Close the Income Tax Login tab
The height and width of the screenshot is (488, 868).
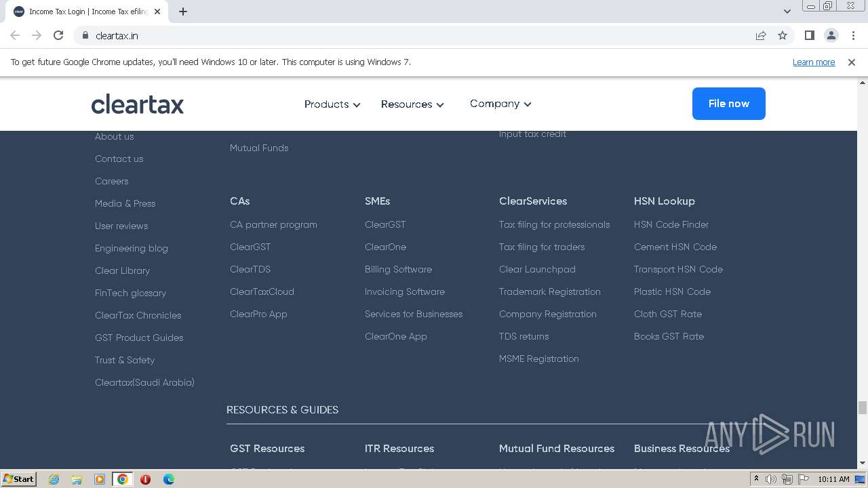pos(157,12)
